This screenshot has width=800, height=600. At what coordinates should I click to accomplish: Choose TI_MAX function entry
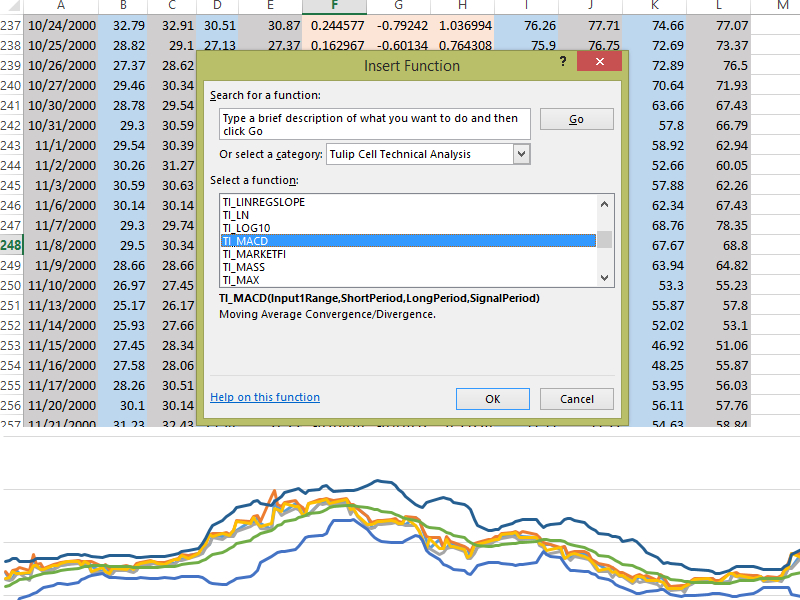(241, 280)
